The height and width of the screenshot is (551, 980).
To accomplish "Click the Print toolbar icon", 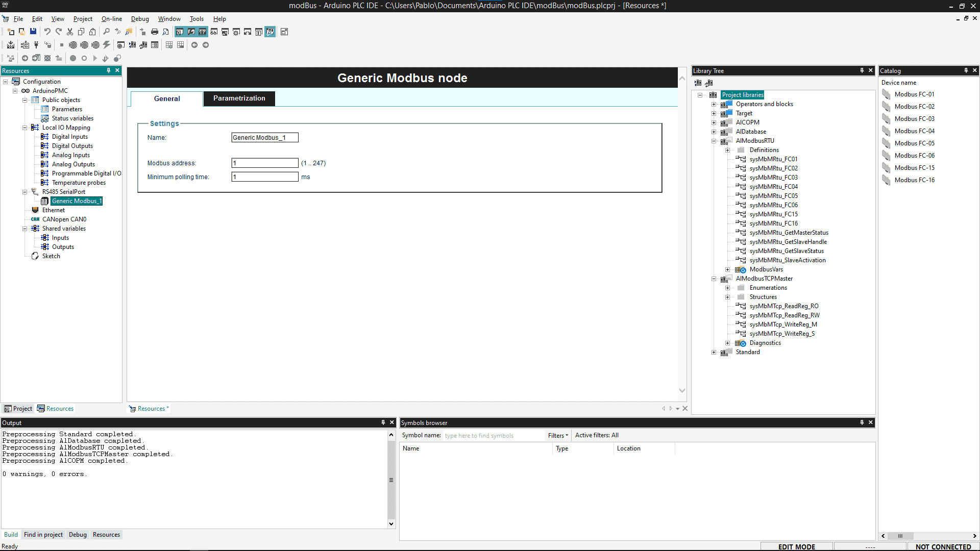I will (x=155, y=32).
